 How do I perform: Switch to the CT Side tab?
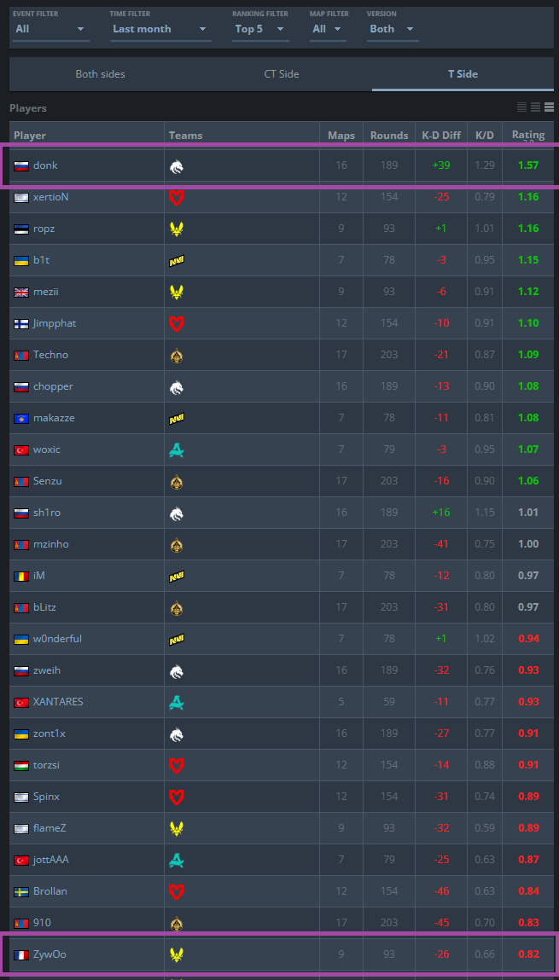282,74
